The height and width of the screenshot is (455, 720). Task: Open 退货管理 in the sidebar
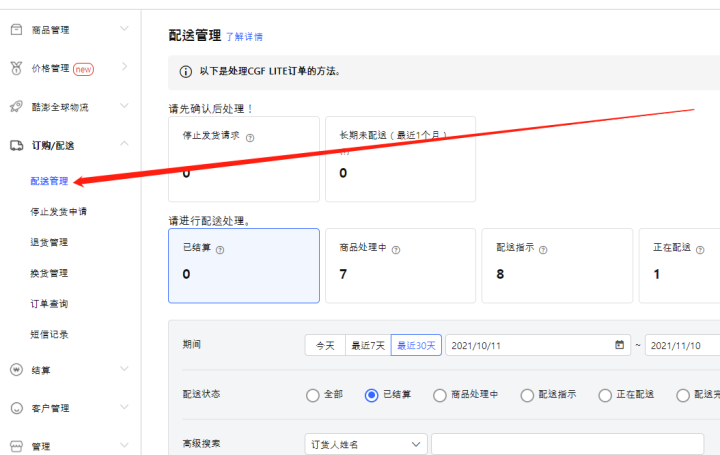click(49, 242)
